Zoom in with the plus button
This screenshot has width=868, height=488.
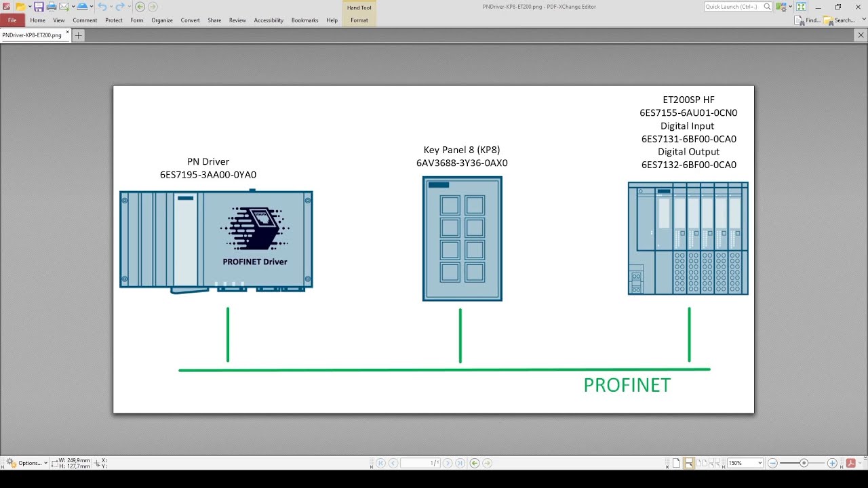point(832,463)
